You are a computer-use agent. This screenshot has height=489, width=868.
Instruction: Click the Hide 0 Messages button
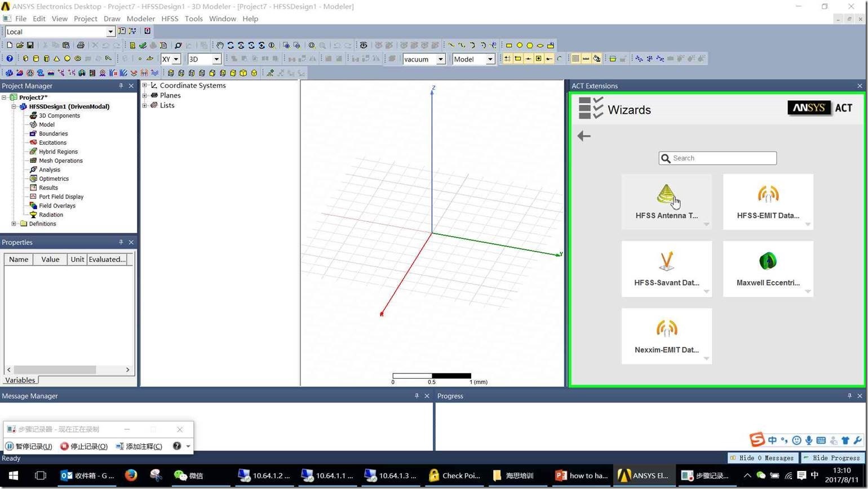pos(763,458)
